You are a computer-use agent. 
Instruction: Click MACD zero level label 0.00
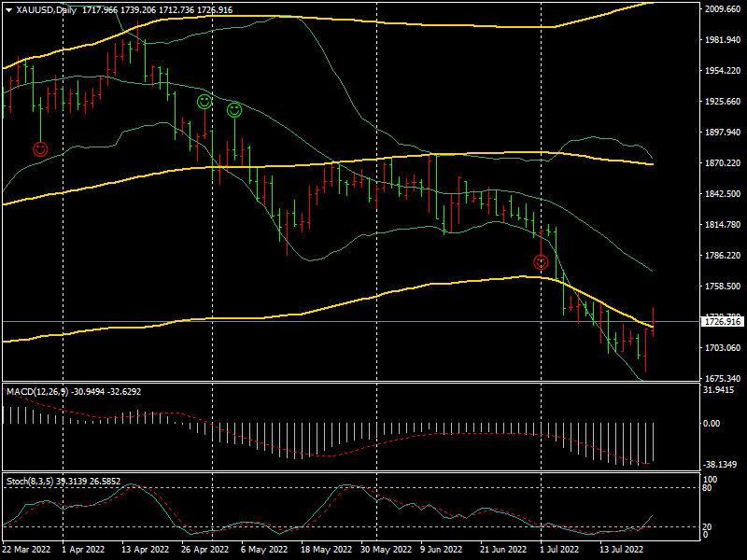pyautogui.click(x=712, y=424)
